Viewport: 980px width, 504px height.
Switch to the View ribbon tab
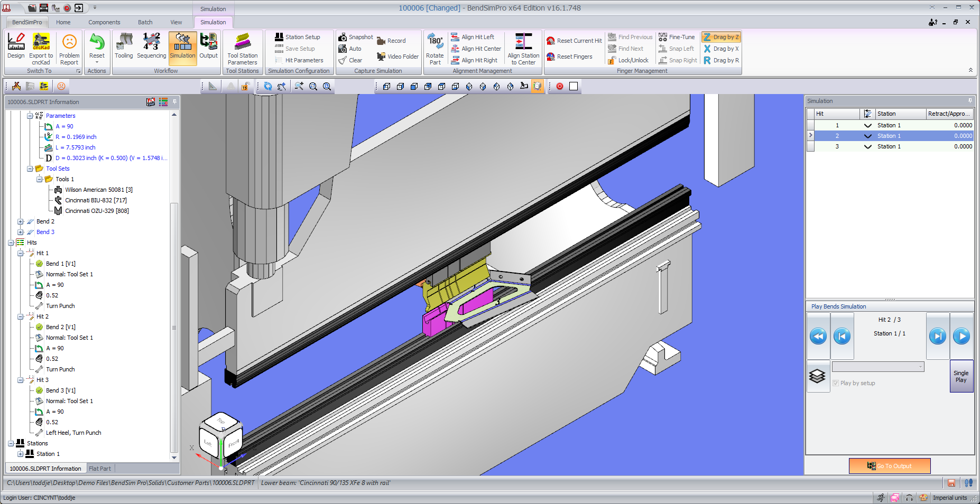(176, 22)
